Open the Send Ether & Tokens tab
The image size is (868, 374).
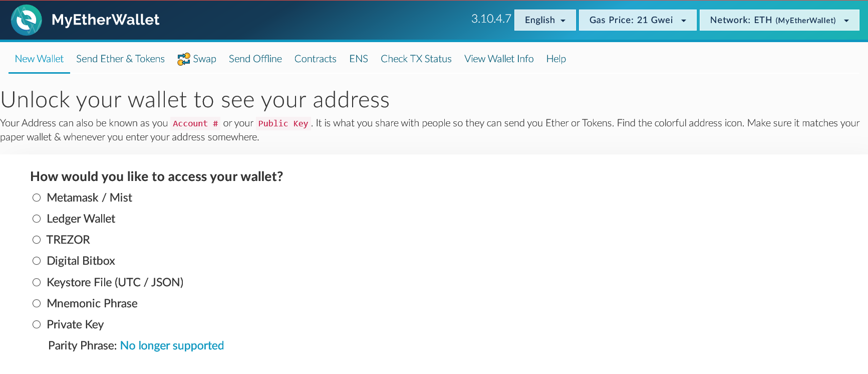[x=120, y=59]
